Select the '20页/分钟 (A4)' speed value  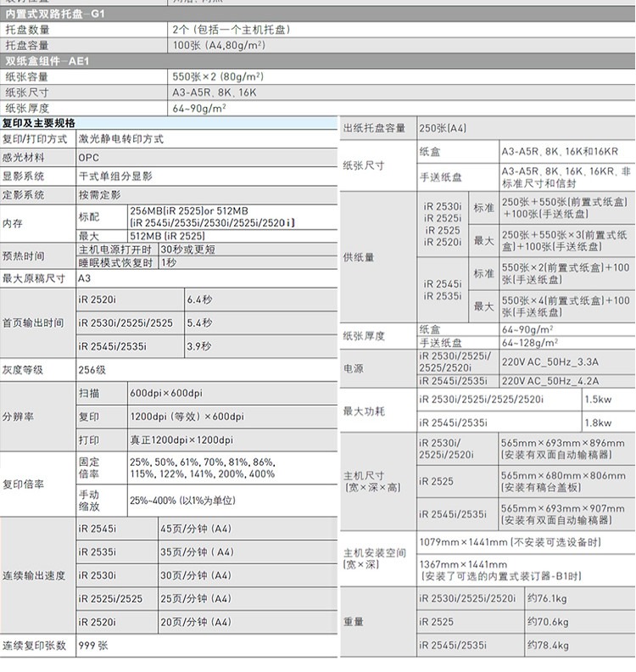(x=196, y=622)
